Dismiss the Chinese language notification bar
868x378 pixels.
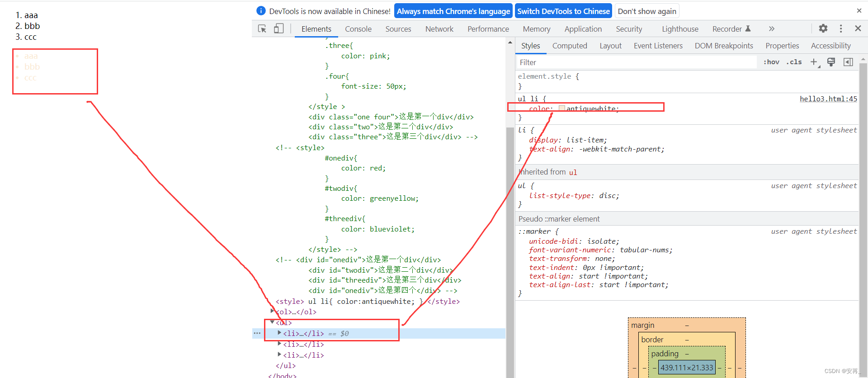[x=859, y=11]
